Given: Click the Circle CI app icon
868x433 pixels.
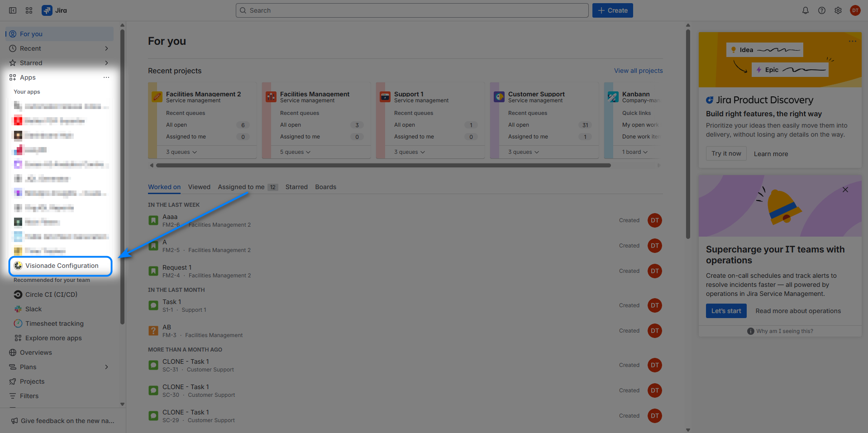Looking at the screenshot, I should coord(18,295).
